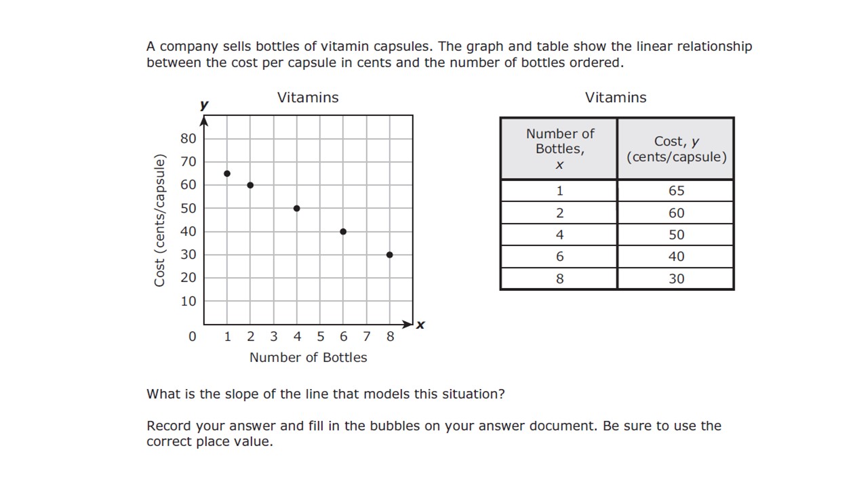Select the table cell with cost value 30

pyautogui.click(x=676, y=279)
